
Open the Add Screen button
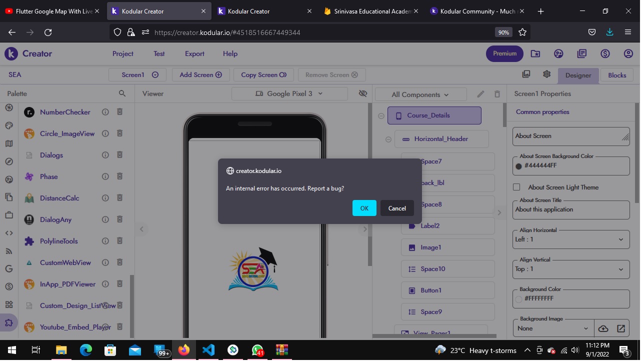pyautogui.click(x=200, y=75)
